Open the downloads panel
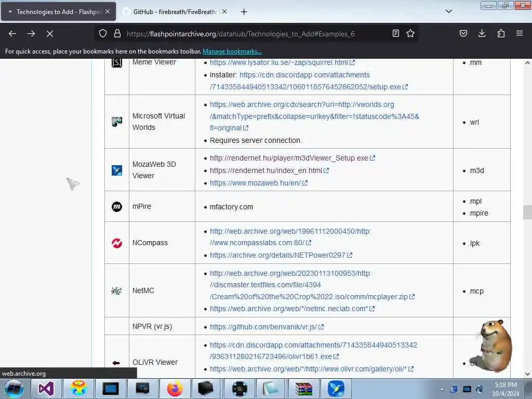Screen dimensions: 532x399 pos(482,33)
